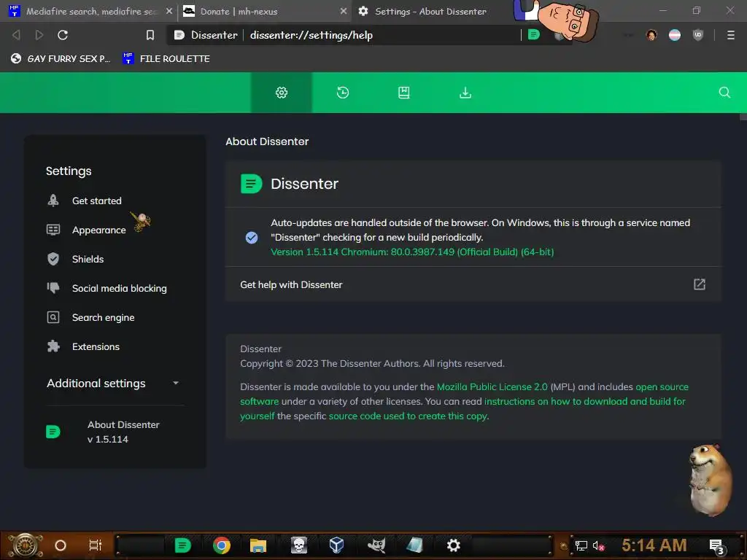The height and width of the screenshot is (560, 747).
Task: Click the version text Version 1.5.114 Chromium
Action: click(412, 252)
